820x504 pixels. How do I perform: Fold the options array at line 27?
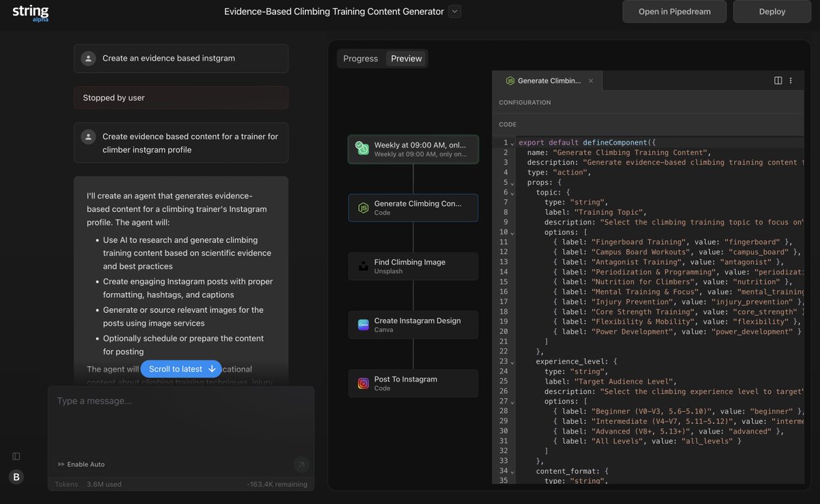[x=512, y=402]
